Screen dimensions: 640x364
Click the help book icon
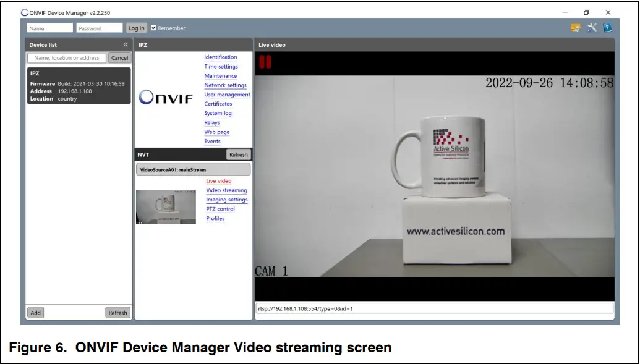pyautogui.click(x=607, y=28)
